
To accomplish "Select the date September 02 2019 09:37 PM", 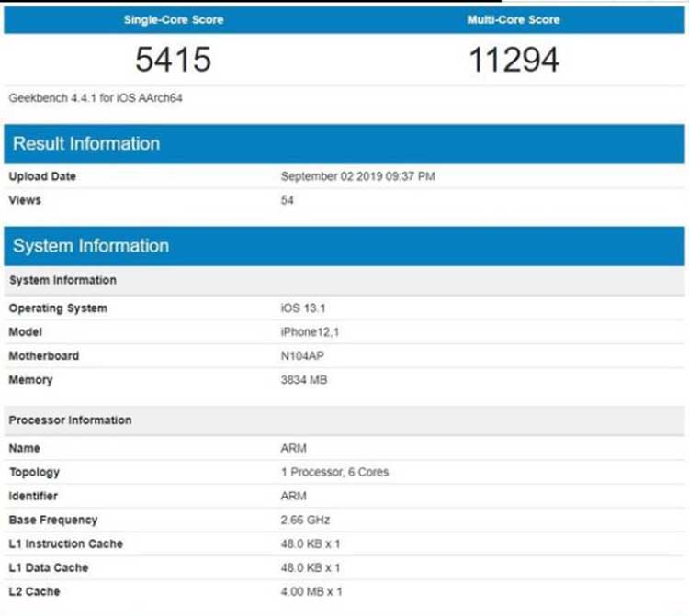I will (357, 176).
